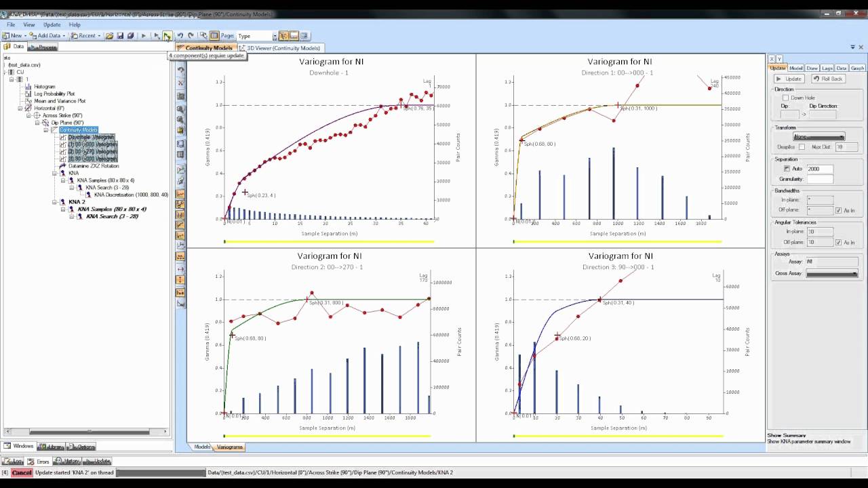The width and height of the screenshot is (868, 488).
Task: Click the Run play arrow in the toolbar
Action: pos(143,35)
